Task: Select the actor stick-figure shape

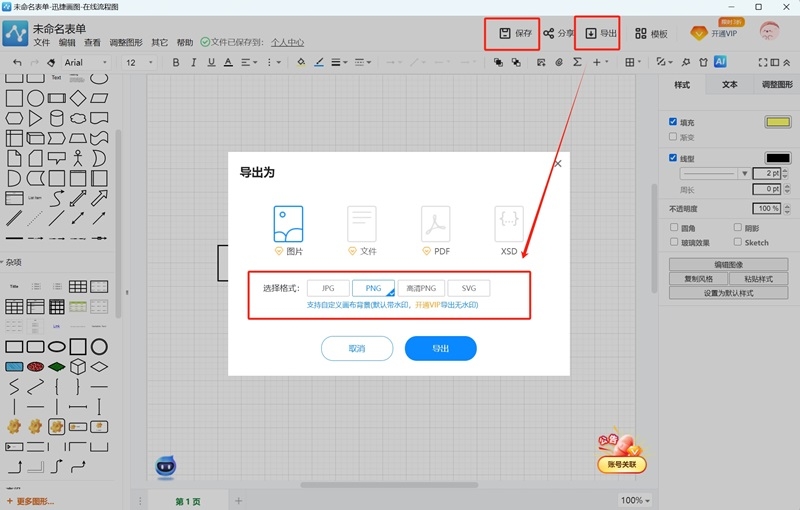Action: pos(78,158)
